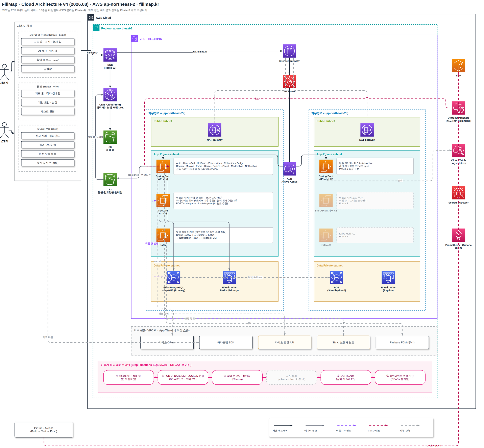The height and width of the screenshot is (448, 484).
Task: Click the AWS Cloud logo icon
Action: [x=91, y=17]
